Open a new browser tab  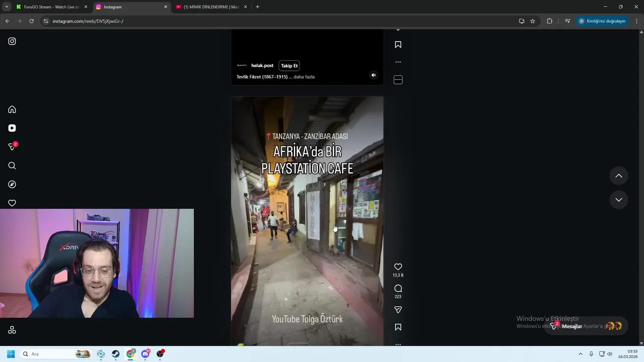pyautogui.click(x=258, y=7)
